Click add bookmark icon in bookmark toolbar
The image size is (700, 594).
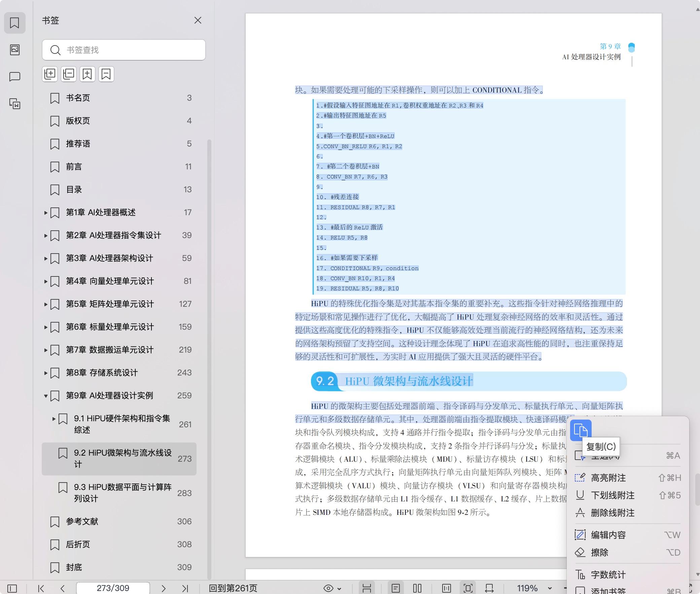(x=87, y=74)
